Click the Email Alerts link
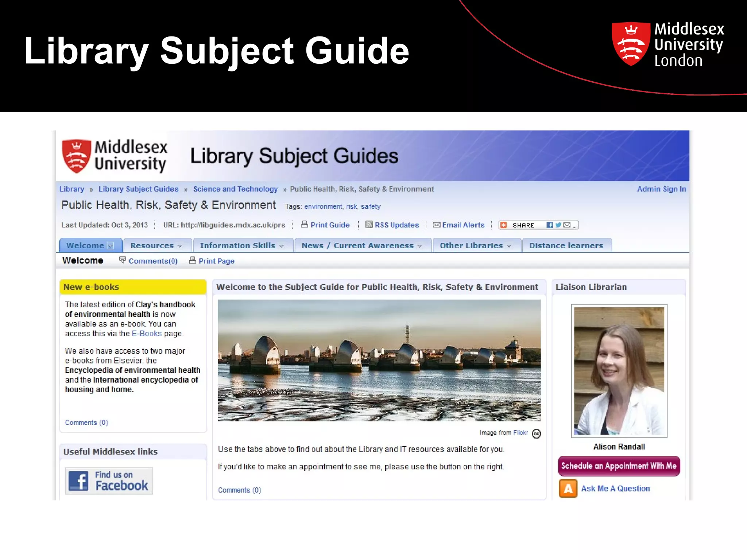The width and height of the screenshot is (747, 560). pos(463,225)
